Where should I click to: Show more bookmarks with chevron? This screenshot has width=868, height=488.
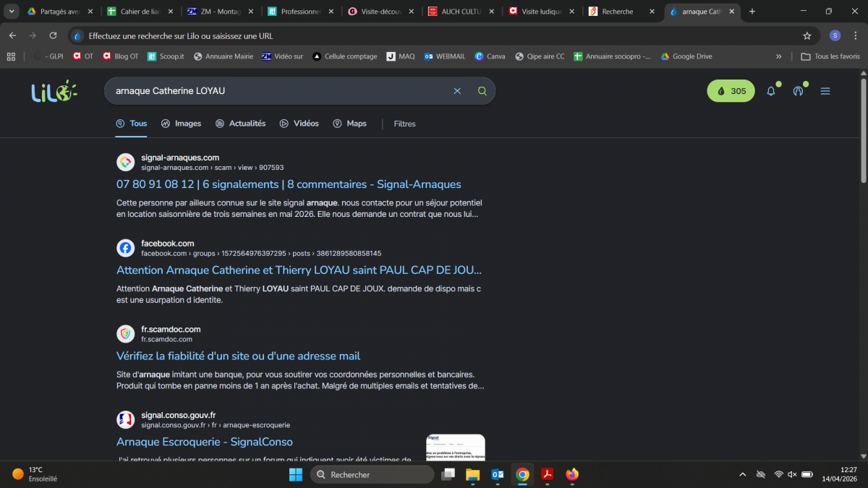click(x=778, y=56)
